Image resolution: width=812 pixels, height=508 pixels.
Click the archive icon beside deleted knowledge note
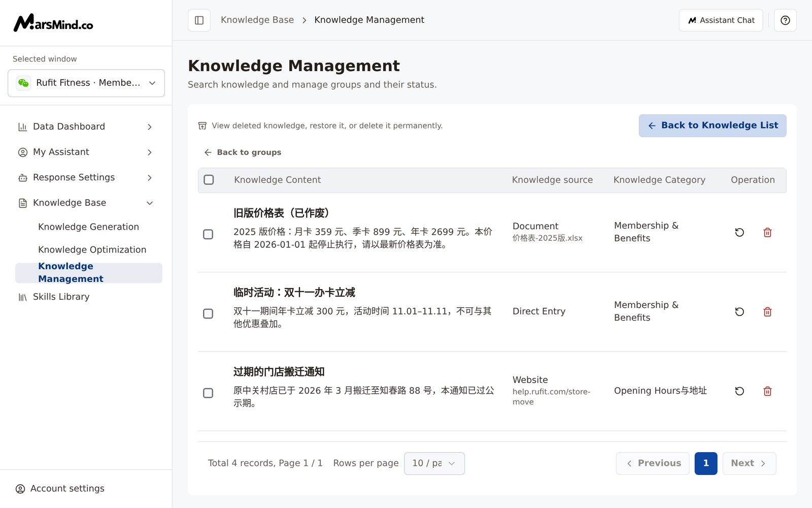(202, 125)
